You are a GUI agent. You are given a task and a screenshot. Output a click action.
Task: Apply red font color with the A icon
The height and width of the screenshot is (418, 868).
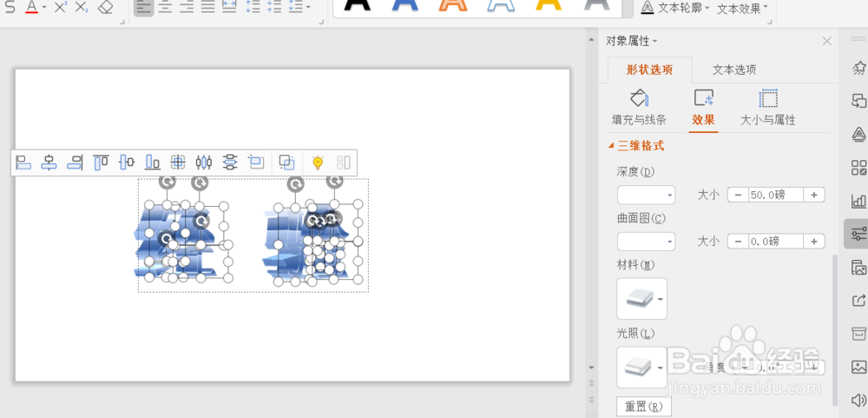(x=31, y=7)
